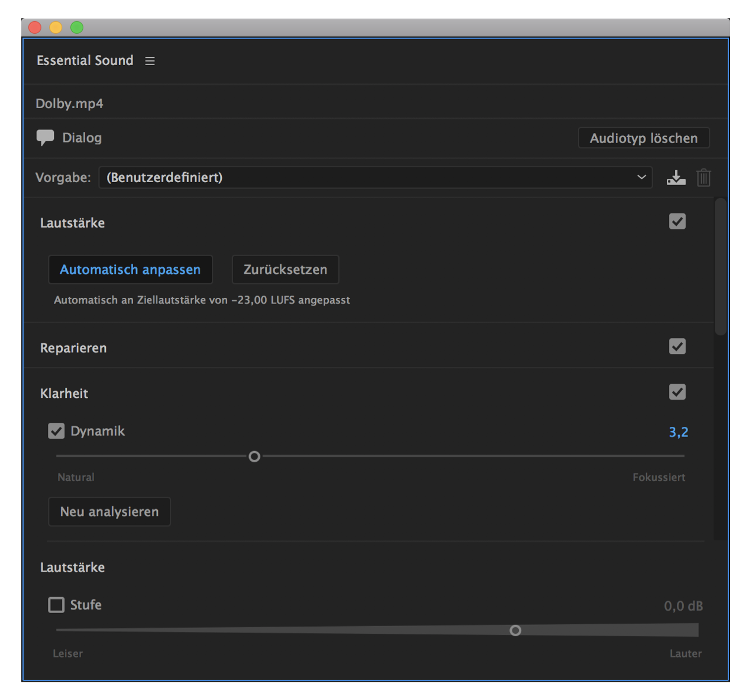Toggle the Reparieren section checkbox

pos(677,346)
